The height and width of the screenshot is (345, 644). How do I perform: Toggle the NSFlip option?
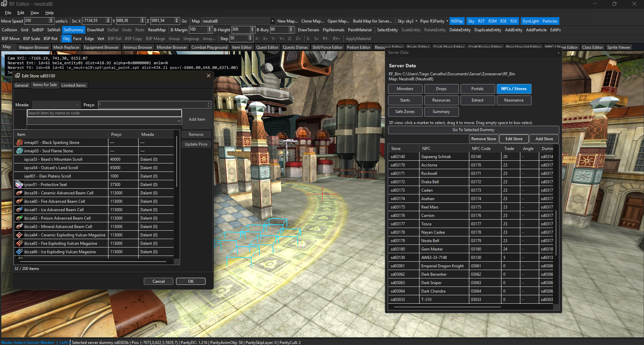(457, 21)
